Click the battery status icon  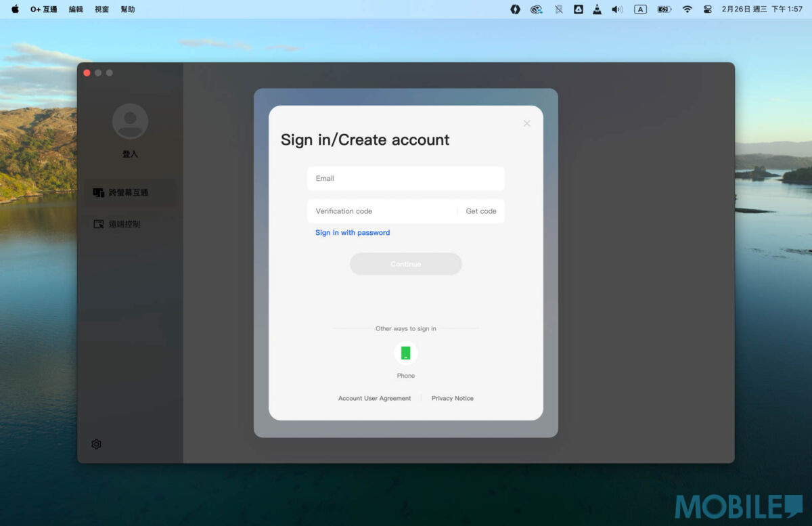pyautogui.click(x=664, y=9)
